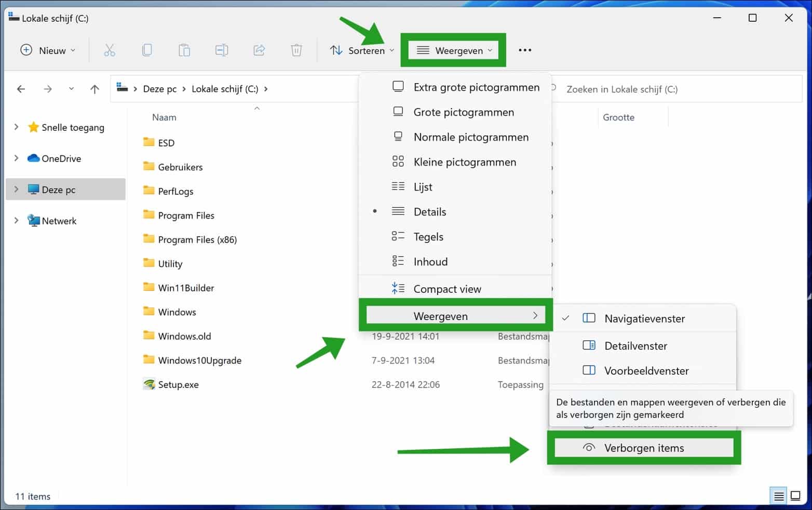
Task: Switch to details layout via status bar icon
Action: point(778,495)
